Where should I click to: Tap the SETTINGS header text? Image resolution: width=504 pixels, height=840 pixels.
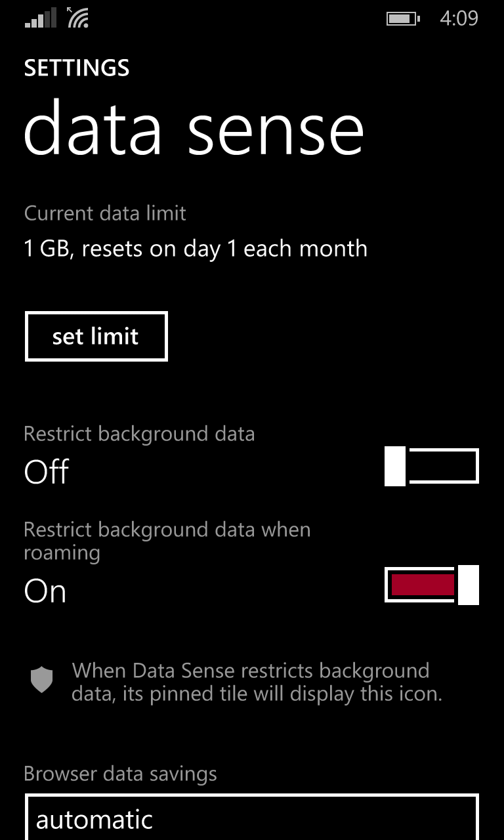pos(77,68)
